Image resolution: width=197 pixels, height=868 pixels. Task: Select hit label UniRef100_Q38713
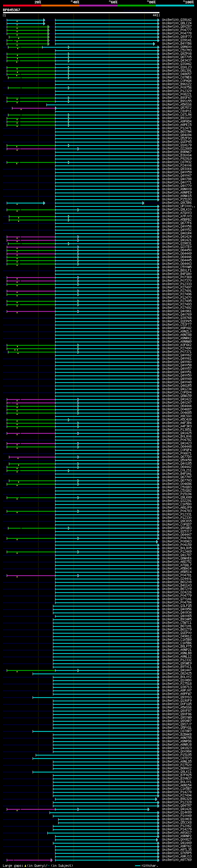[177, 687]
